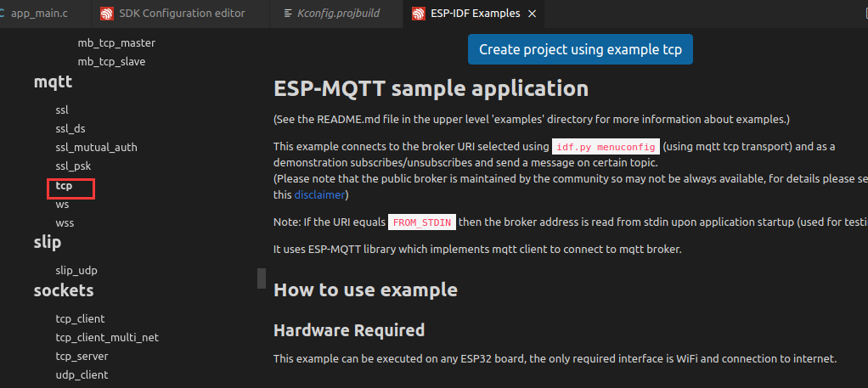
Task: Click the sockets category heading
Action: pyautogui.click(x=64, y=290)
